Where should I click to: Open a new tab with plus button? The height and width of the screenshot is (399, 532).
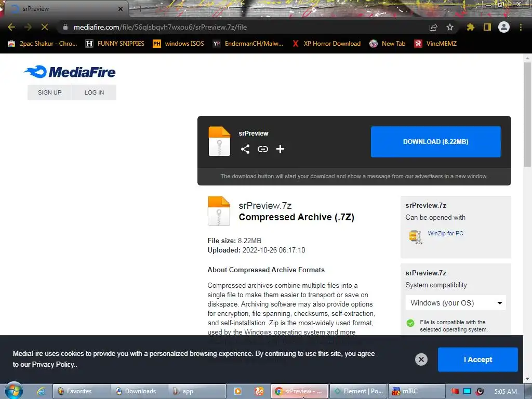tap(140, 9)
